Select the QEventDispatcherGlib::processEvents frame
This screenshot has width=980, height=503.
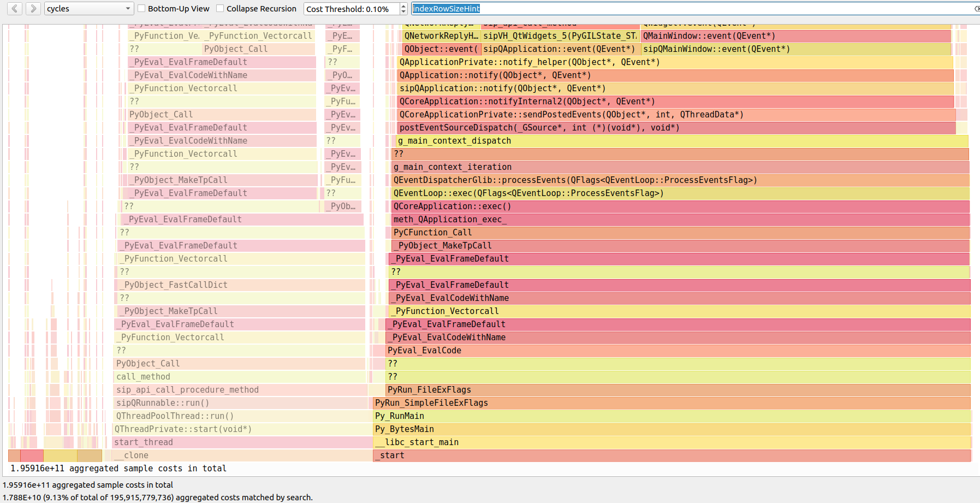coord(680,180)
